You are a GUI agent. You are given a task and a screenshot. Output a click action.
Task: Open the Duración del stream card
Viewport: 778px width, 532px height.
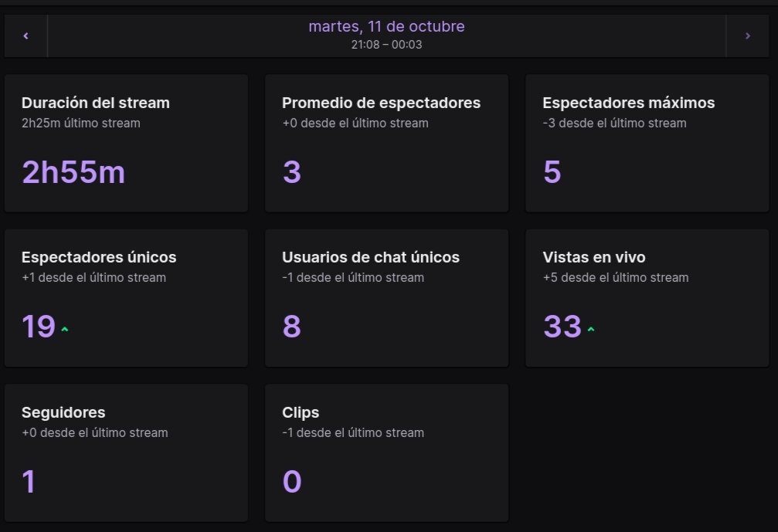(x=126, y=144)
